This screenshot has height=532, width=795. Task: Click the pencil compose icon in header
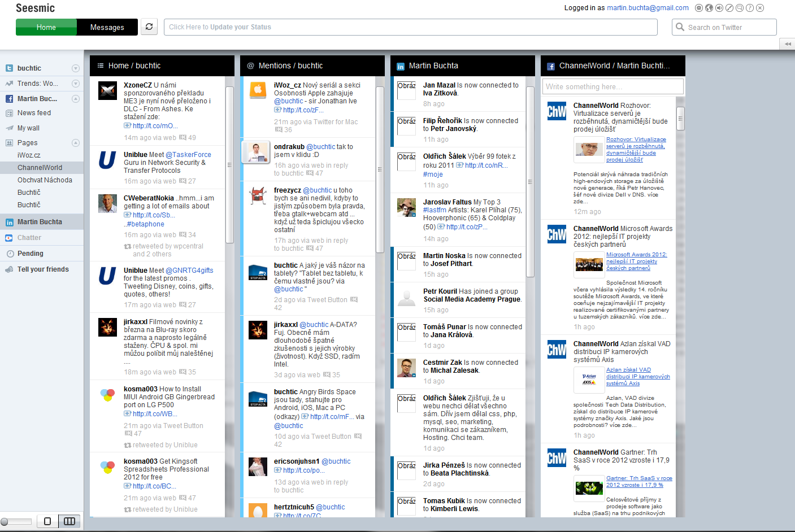coord(729,8)
